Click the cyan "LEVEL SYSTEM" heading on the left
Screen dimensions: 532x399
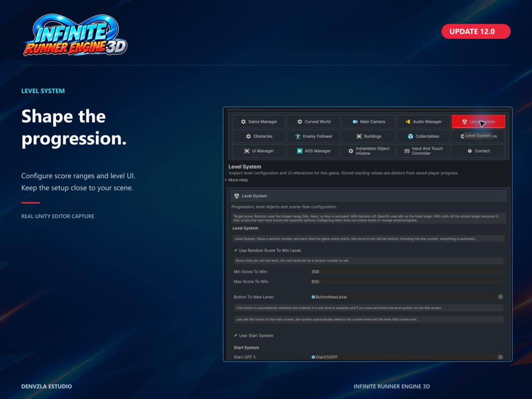click(x=43, y=91)
